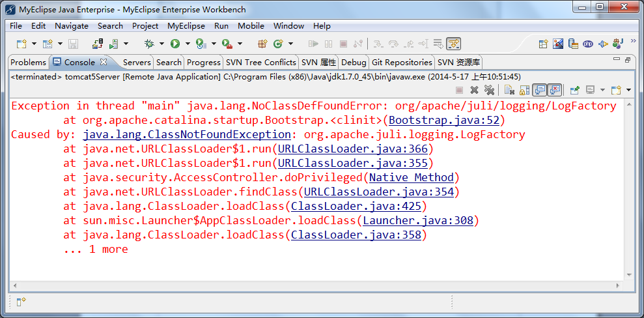Viewport: 644px width, 318px height.
Task: Click the Open Perspective icon
Action: point(544,44)
